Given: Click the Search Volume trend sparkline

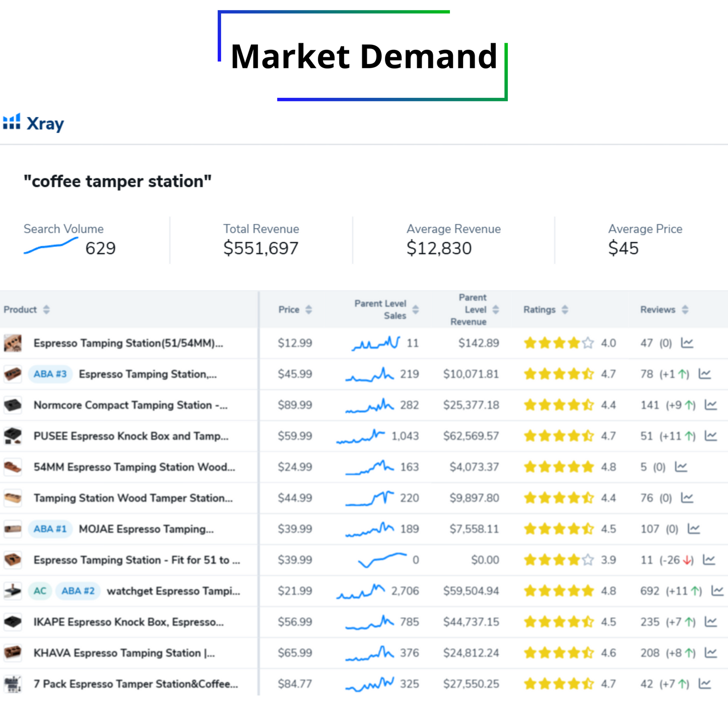Looking at the screenshot, I should click(51, 246).
